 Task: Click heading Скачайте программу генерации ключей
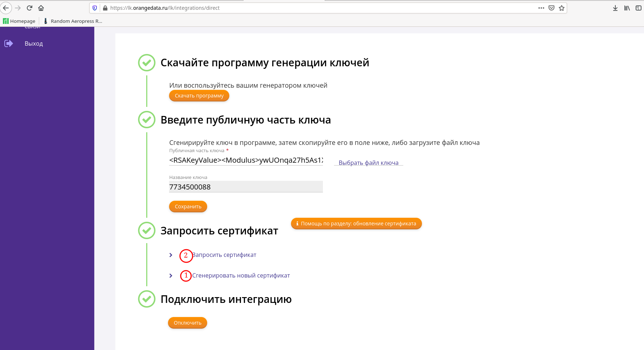click(x=265, y=63)
